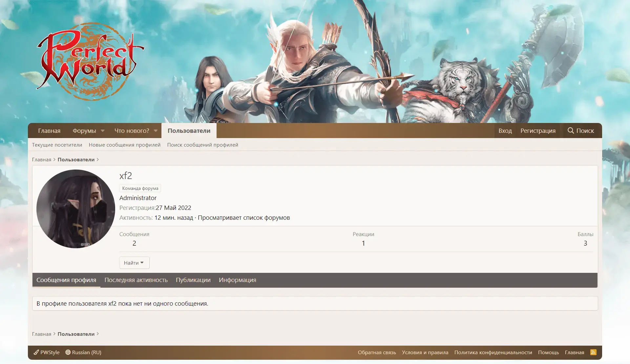Click the xf2 username heading

pos(126,176)
